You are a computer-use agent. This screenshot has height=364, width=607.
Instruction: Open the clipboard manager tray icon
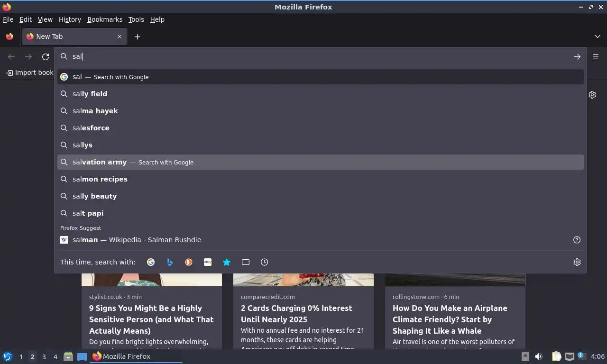click(556, 356)
